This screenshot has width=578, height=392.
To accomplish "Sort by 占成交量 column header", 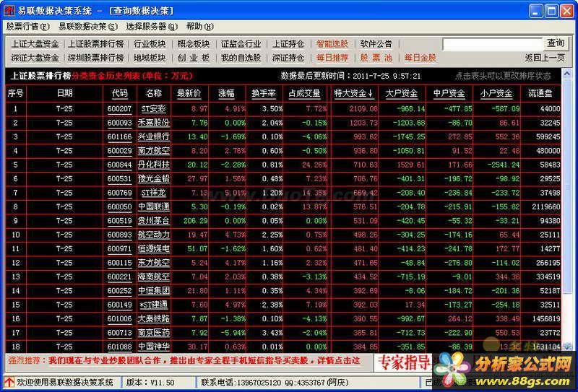I will pyautogui.click(x=304, y=93).
